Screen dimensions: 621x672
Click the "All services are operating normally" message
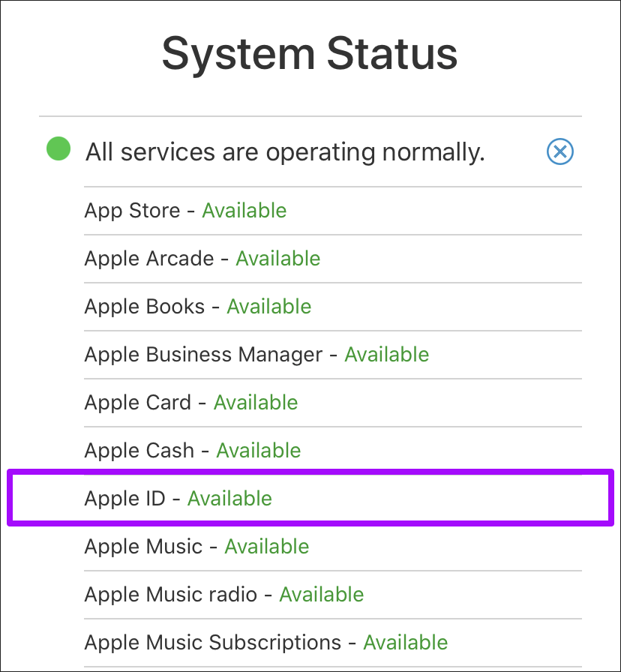pos(285,152)
